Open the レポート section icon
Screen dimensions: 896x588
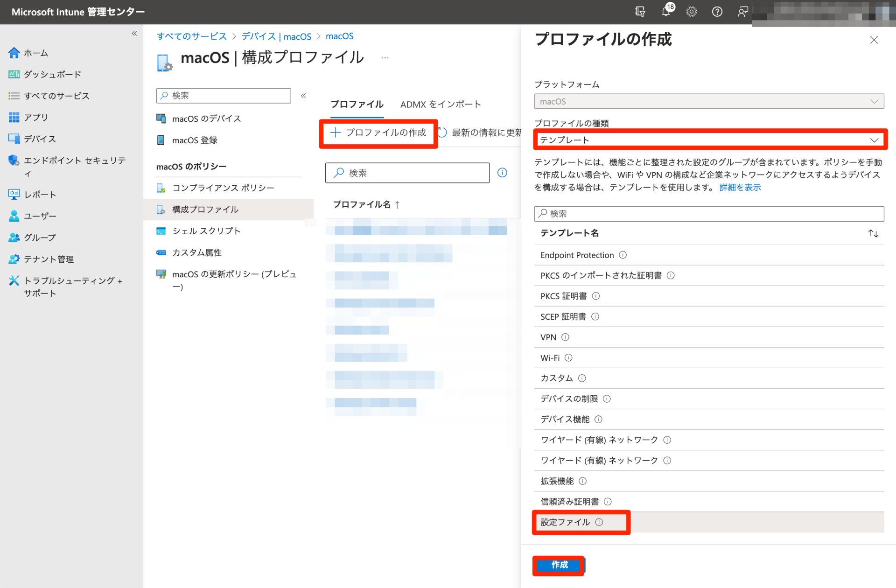tap(14, 194)
